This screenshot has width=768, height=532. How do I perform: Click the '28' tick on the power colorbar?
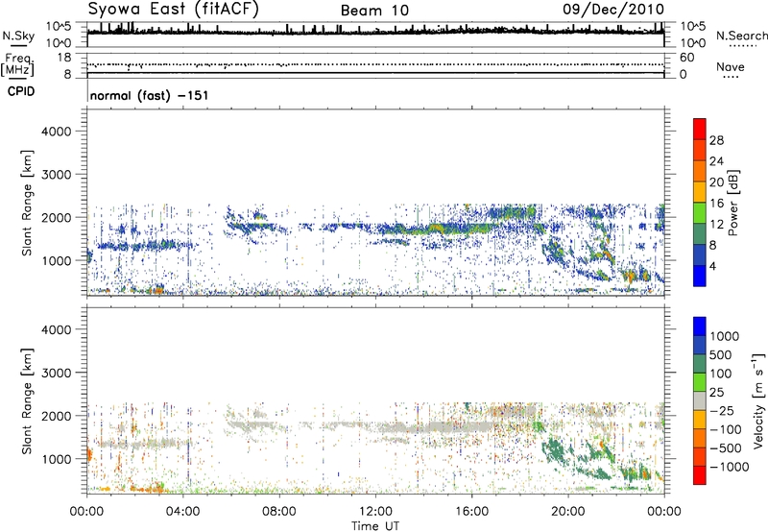716,140
